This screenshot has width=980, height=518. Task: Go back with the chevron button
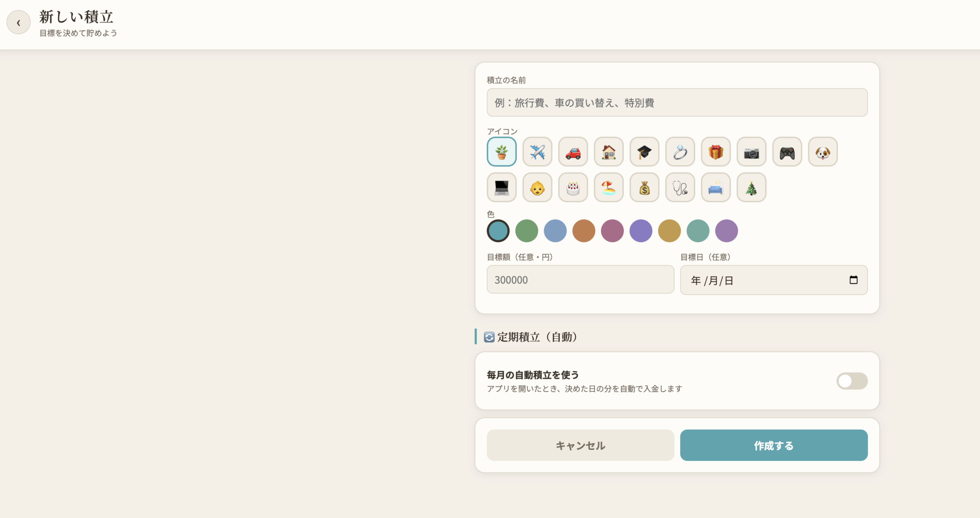pyautogui.click(x=18, y=23)
